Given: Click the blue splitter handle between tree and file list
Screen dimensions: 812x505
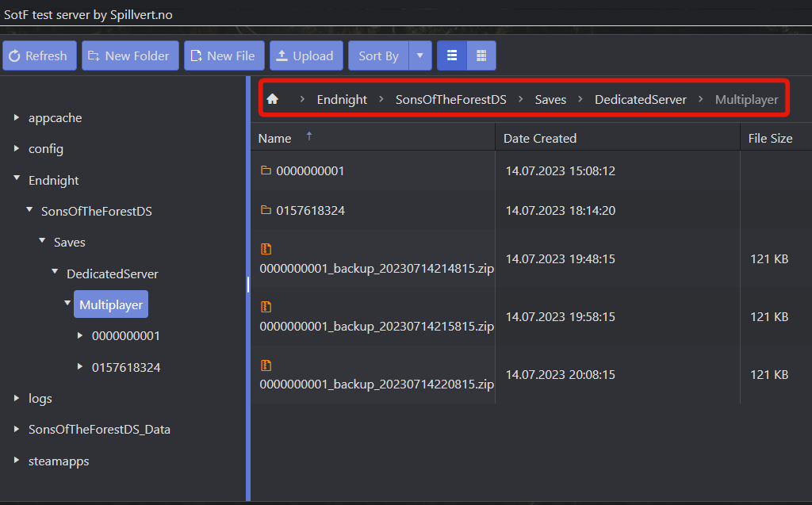Looking at the screenshot, I should point(248,285).
